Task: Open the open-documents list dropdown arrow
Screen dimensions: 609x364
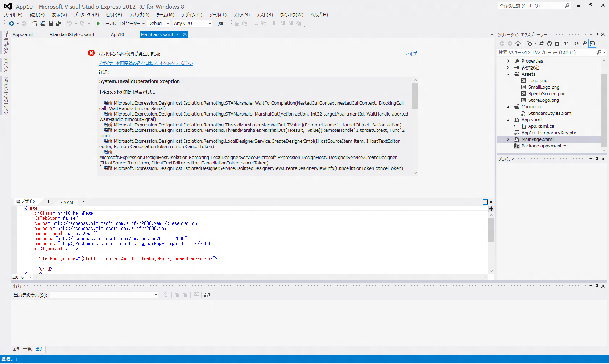Action: (492, 35)
